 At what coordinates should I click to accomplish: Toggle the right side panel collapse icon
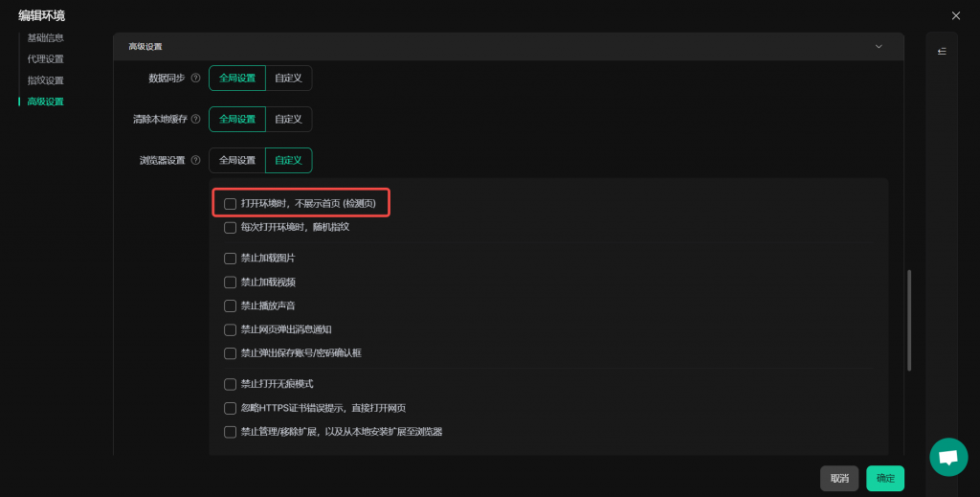coord(942,52)
